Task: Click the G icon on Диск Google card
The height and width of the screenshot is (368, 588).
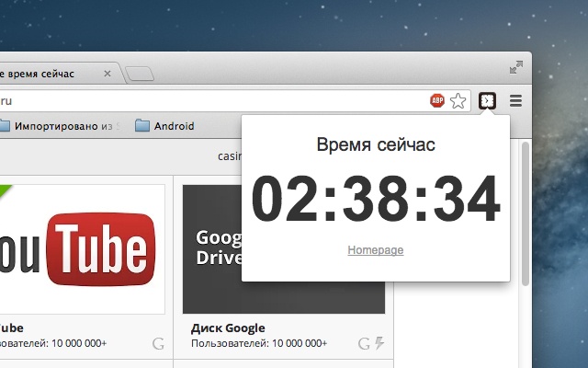Action: click(364, 343)
